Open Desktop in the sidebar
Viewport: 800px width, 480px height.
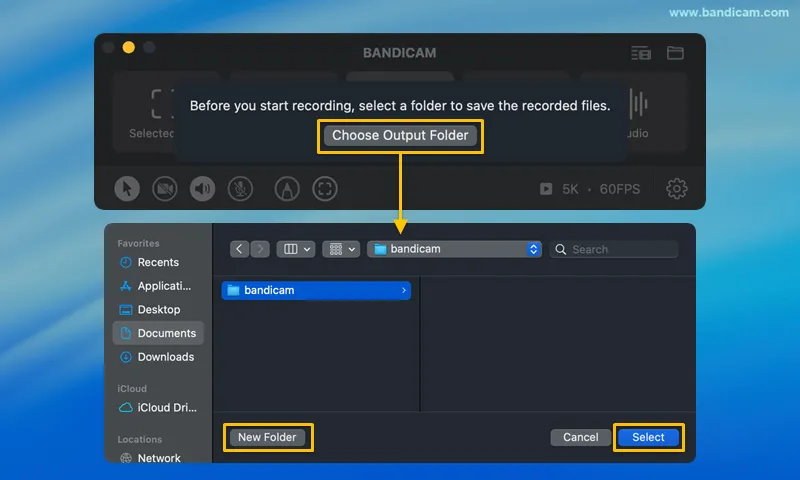[158, 310]
